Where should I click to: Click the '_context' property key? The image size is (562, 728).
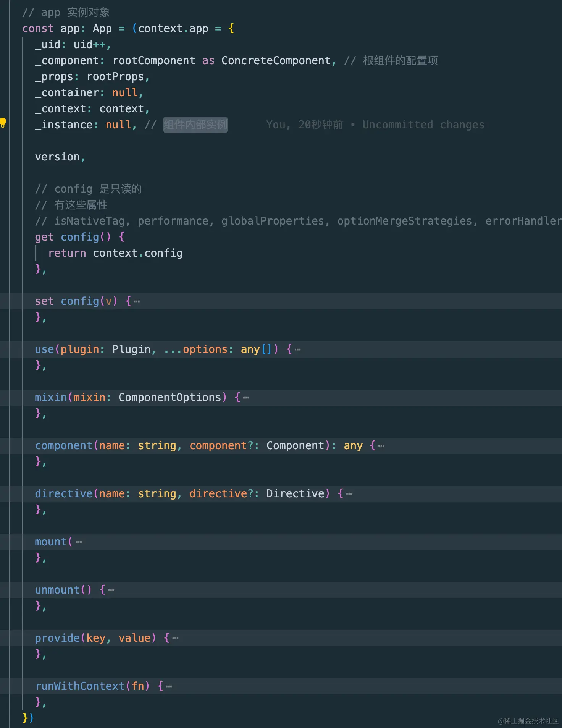coord(61,109)
